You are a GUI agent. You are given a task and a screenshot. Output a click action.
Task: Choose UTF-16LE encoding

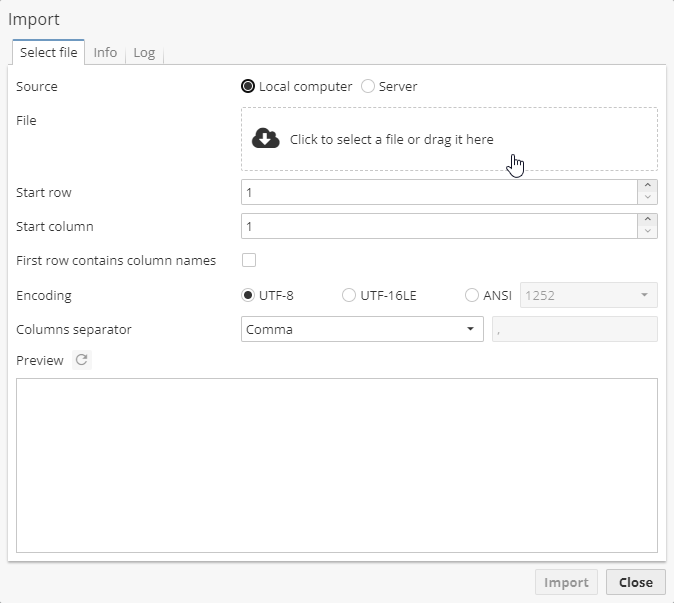pyautogui.click(x=349, y=295)
